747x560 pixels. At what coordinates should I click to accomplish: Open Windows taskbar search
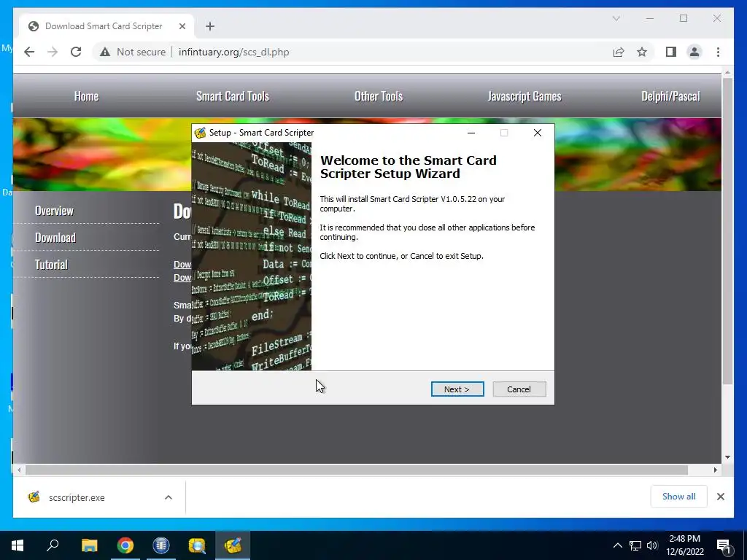[53, 545]
